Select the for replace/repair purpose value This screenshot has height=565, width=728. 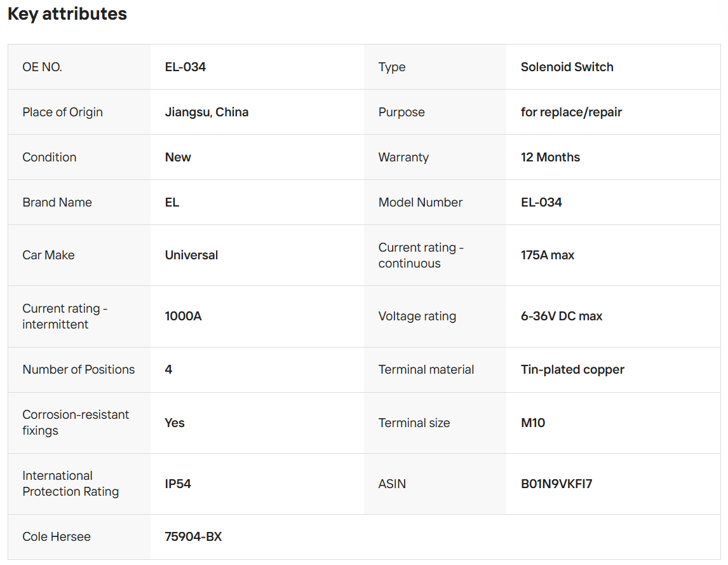[571, 112]
